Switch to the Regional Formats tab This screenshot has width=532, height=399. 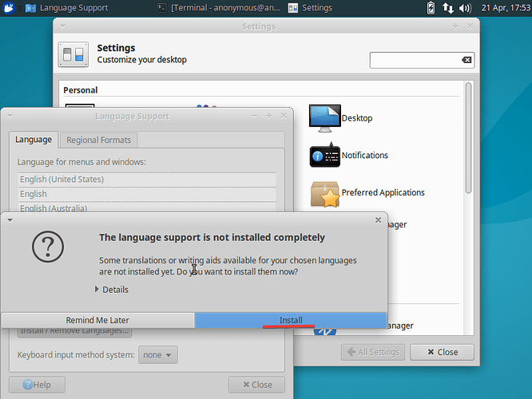[x=99, y=140]
